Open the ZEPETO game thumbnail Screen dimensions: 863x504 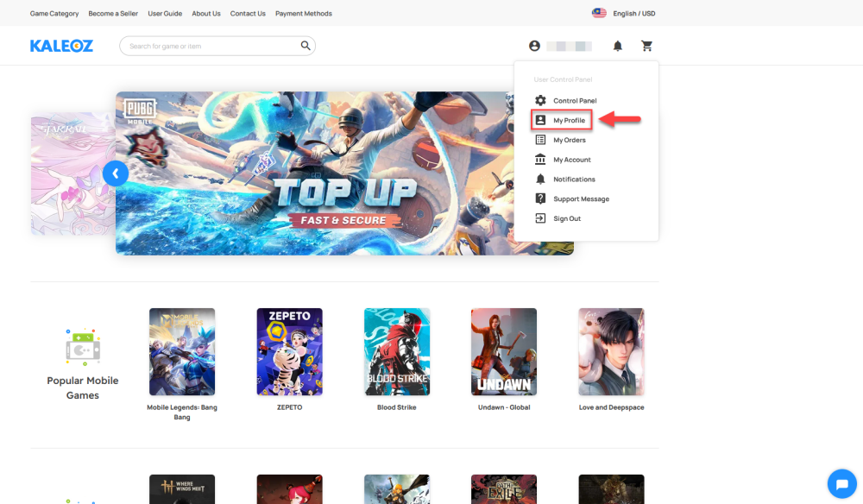pyautogui.click(x=289, y=352)
